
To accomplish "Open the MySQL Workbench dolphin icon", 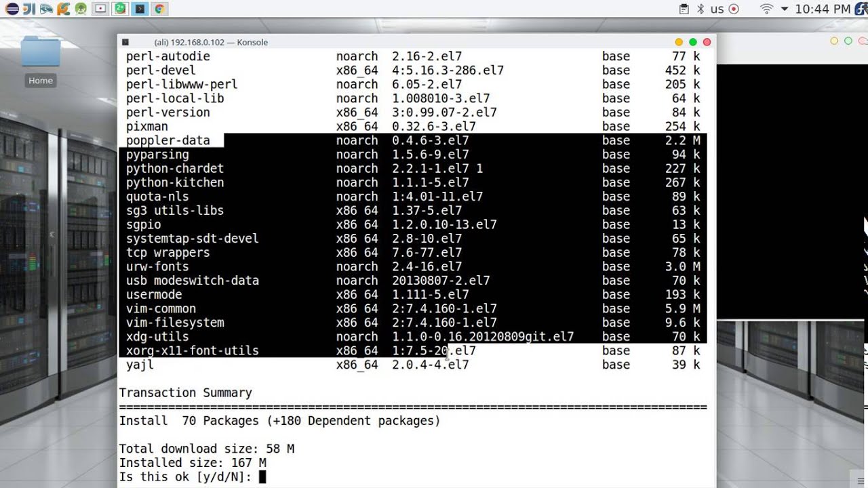I will [x=46, y=9].
